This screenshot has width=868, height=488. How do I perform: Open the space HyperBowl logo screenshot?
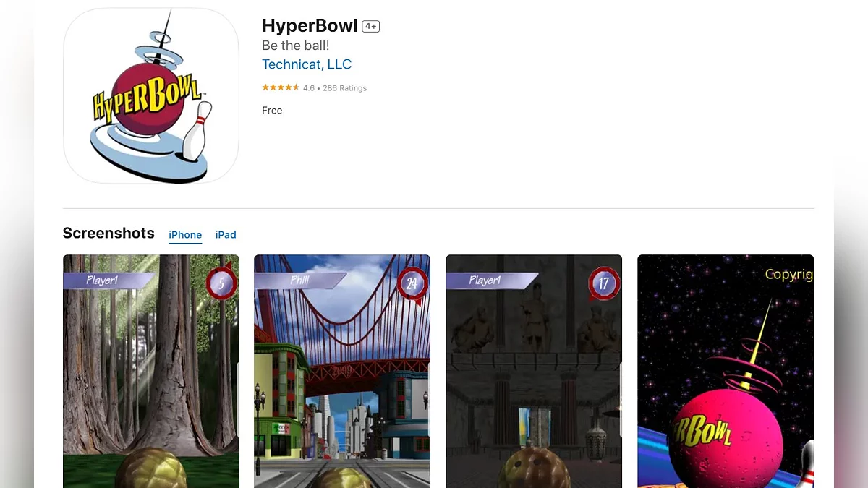click(726, 371)
